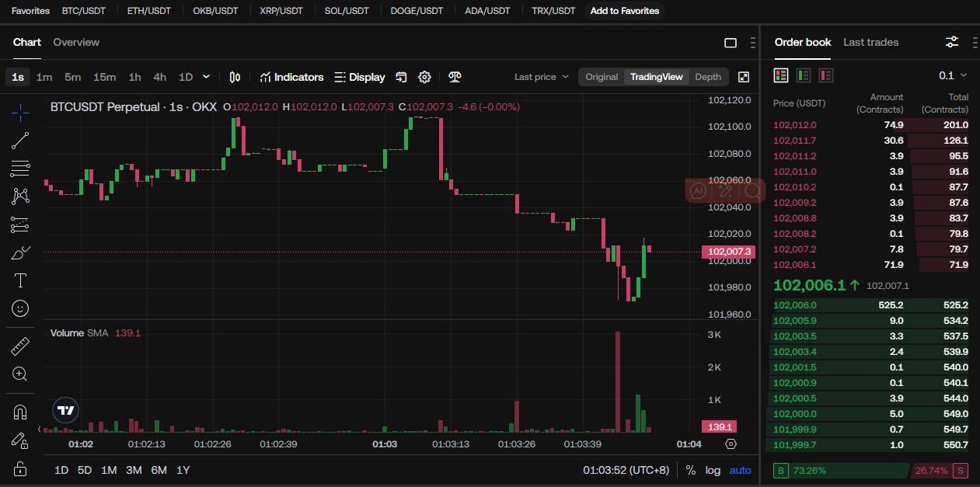Open order book settings sliders icon
Viewport: 980px width, 487px height.
point(952,42)
